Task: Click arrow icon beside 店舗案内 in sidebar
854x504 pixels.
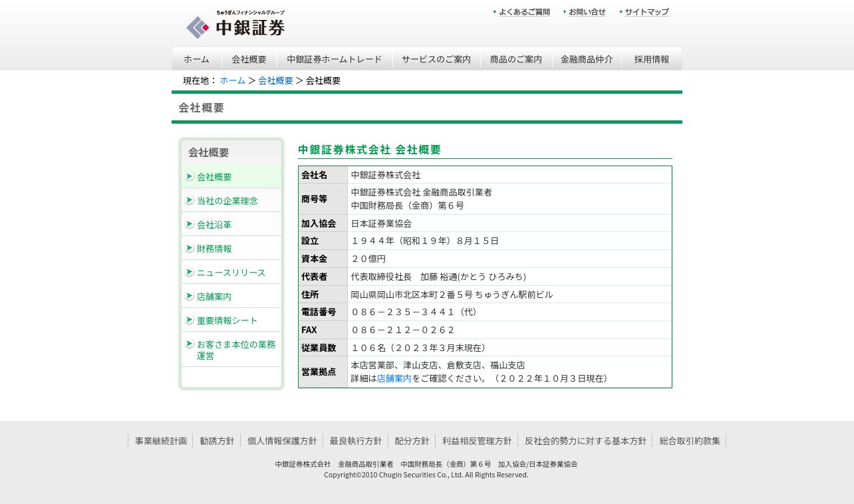Action: click(190, 296)
